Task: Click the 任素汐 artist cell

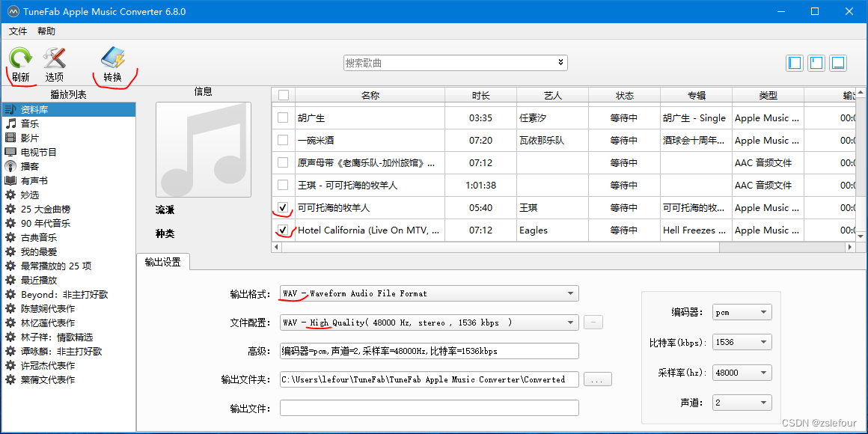Action: pyautogui.click(x=552, y=118)
